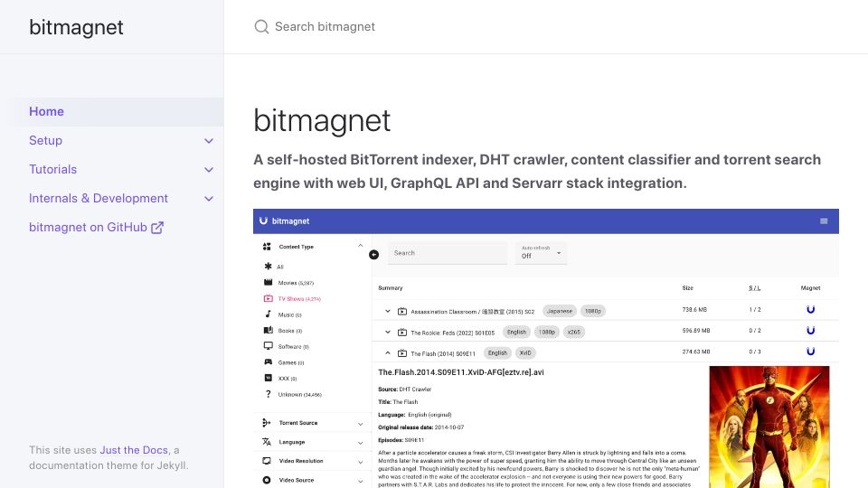Screen dimensions: 868x488
Task: Open magnet link for The Rookie: Feds
Action: 810,331
